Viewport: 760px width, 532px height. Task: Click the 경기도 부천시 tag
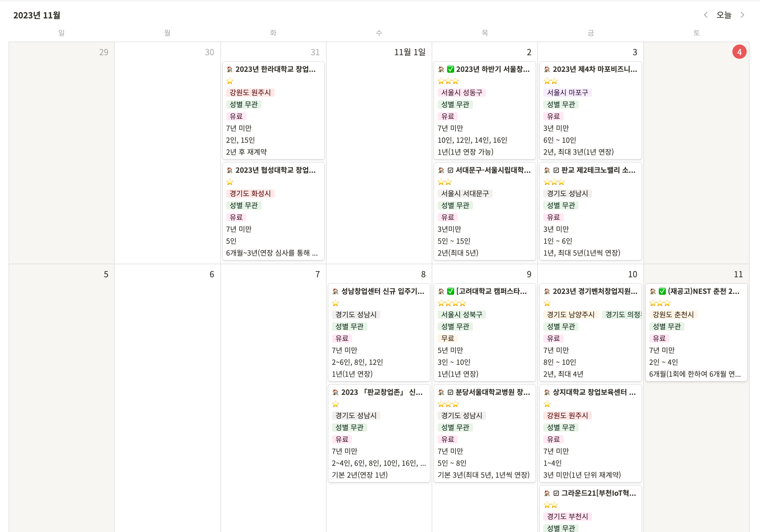[x=567, y=517]
